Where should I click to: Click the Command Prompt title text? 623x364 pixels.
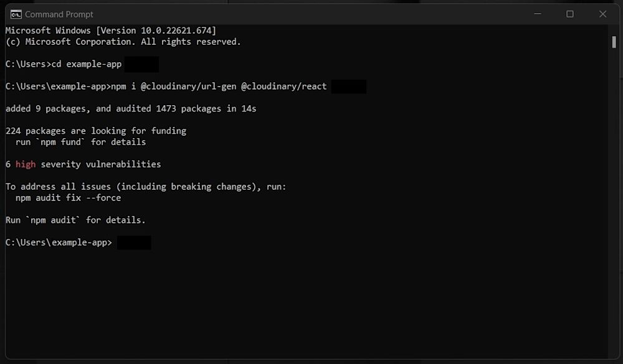pos(60,14)
